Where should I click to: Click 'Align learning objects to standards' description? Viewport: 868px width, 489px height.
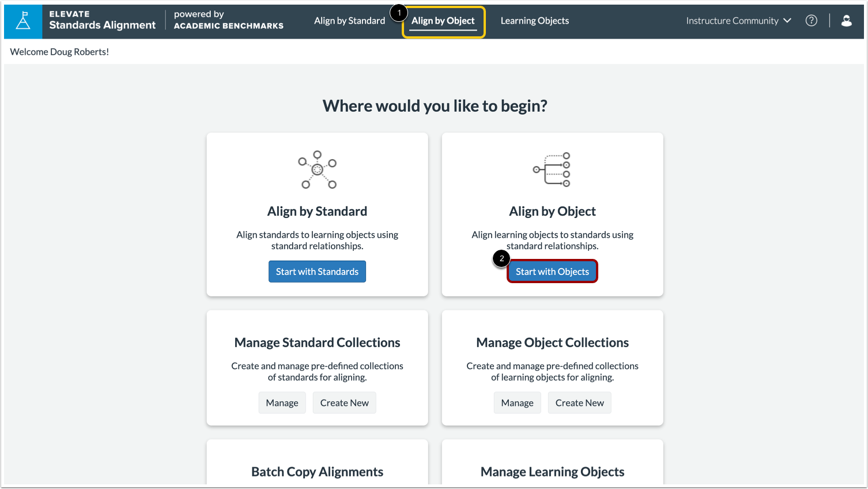click(552, 240)
